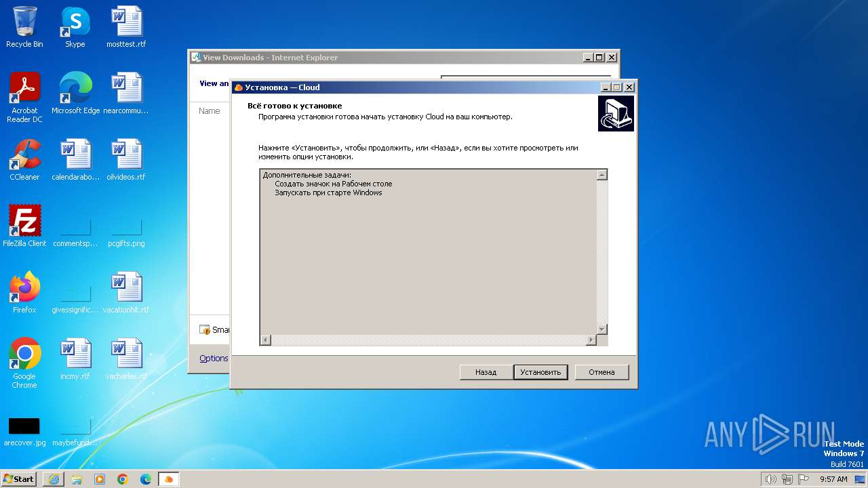Select the vacharles.rtf desktop file

pos(126,359)
